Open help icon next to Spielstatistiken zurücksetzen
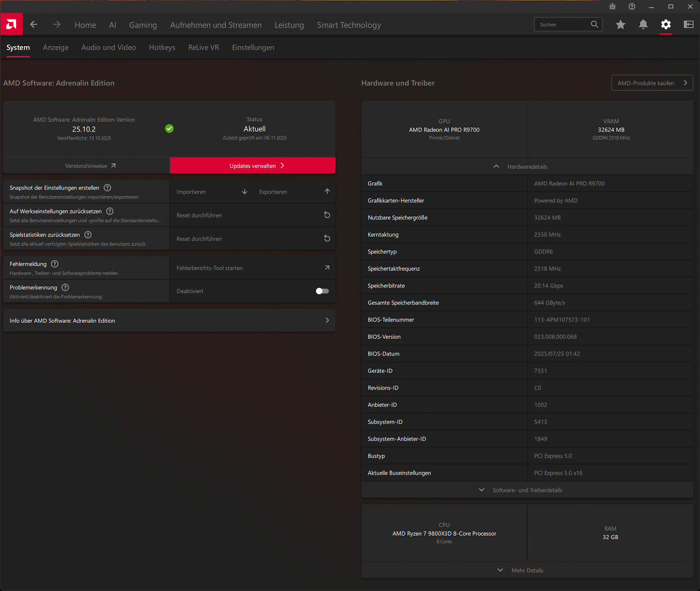700x591 pixels. click(x=88, y=234)
